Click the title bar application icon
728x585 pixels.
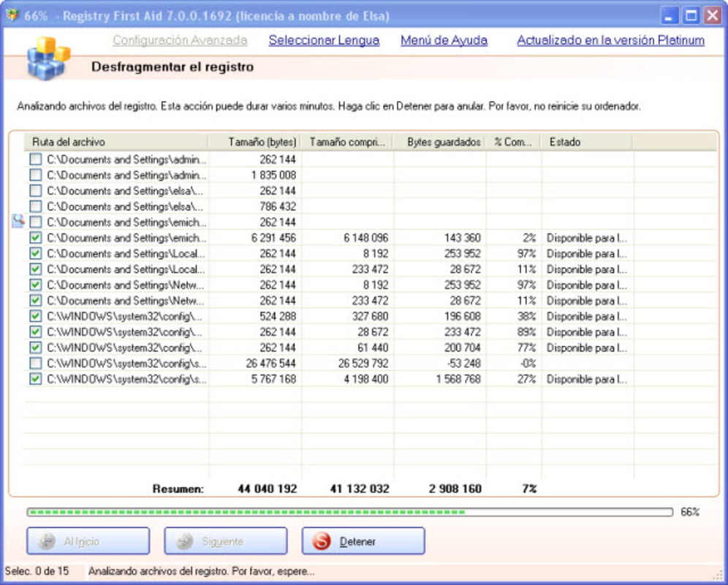pos(12,15)
